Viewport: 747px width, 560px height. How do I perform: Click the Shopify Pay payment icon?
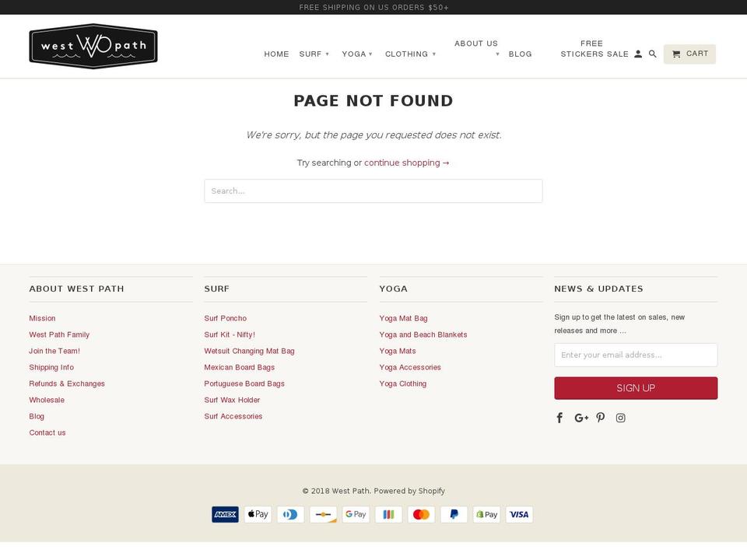pos(486,514)
